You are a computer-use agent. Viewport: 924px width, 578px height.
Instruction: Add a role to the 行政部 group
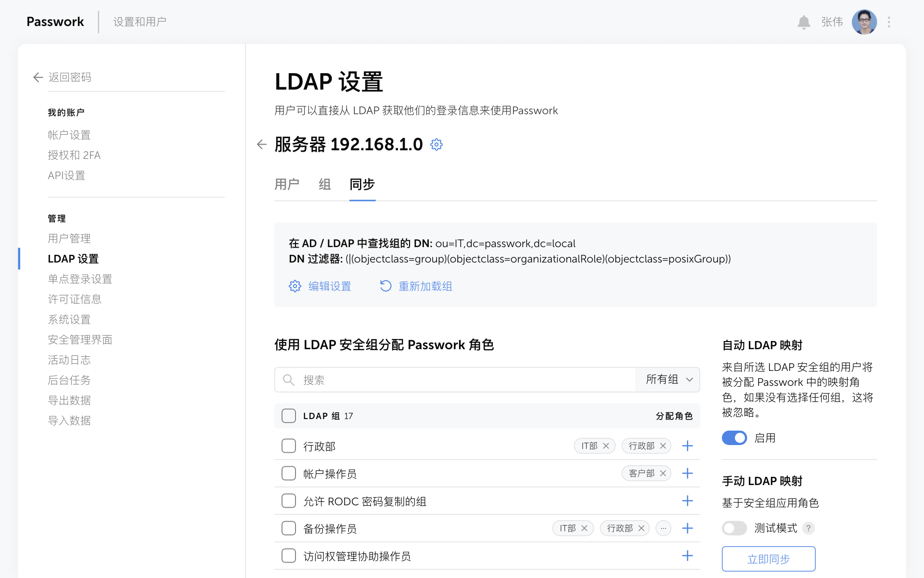(688, 446)
